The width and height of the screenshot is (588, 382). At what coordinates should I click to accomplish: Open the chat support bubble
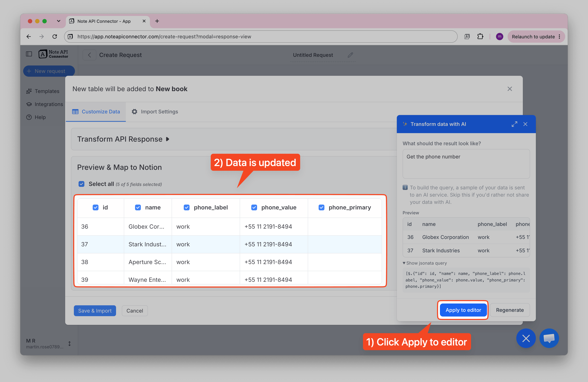pyautogui.click(x=549, y=338)
